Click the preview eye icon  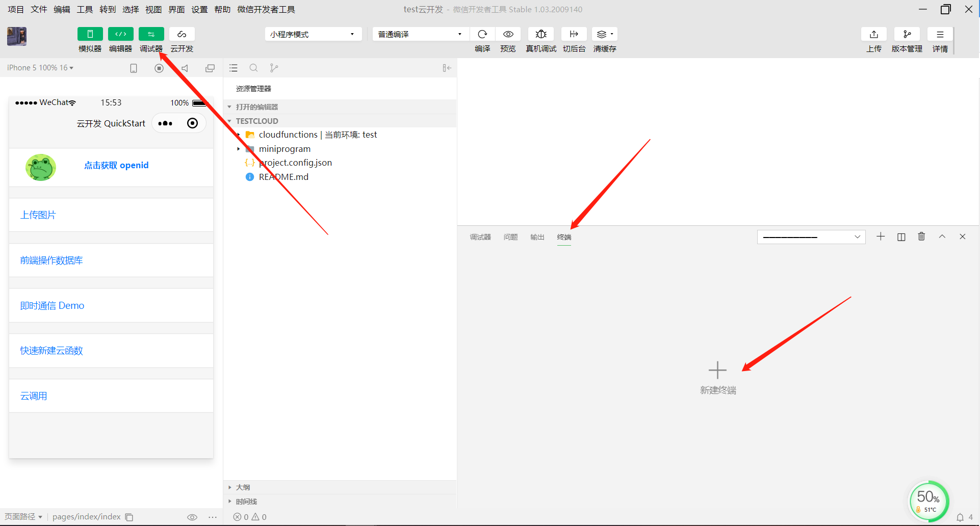508,34
